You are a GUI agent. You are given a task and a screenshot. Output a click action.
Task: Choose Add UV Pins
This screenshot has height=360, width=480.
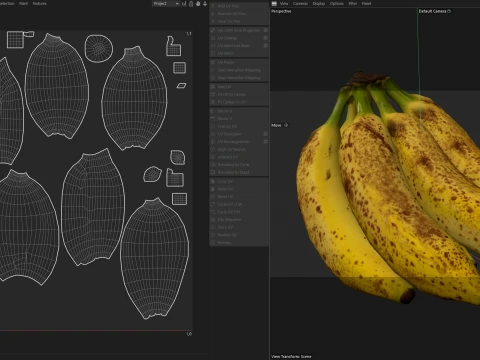tap(239, 6)
